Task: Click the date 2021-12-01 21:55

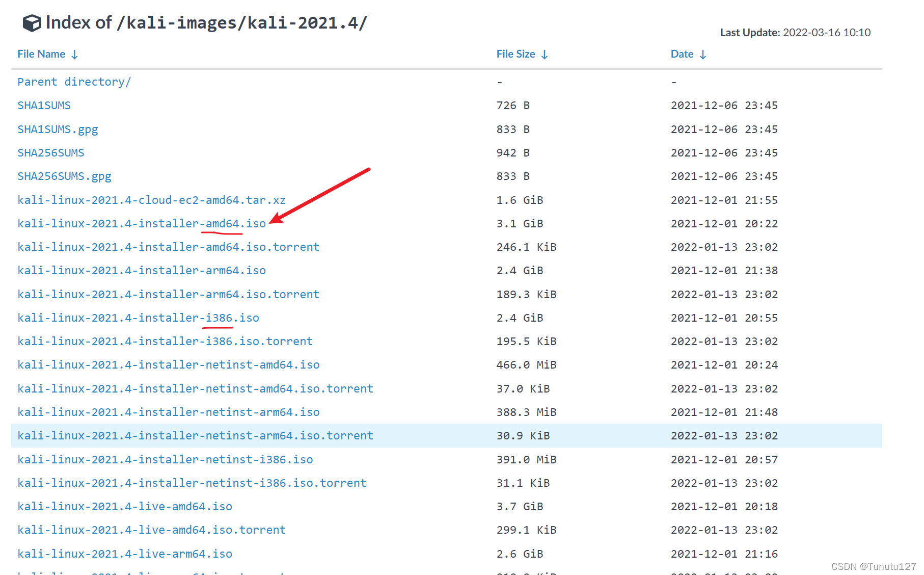Action: pos(724,200)
